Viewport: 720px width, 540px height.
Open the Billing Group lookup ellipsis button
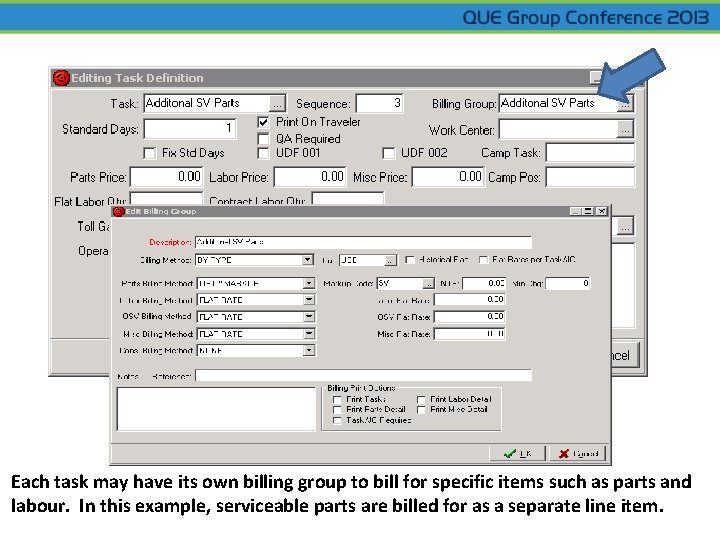625,103
